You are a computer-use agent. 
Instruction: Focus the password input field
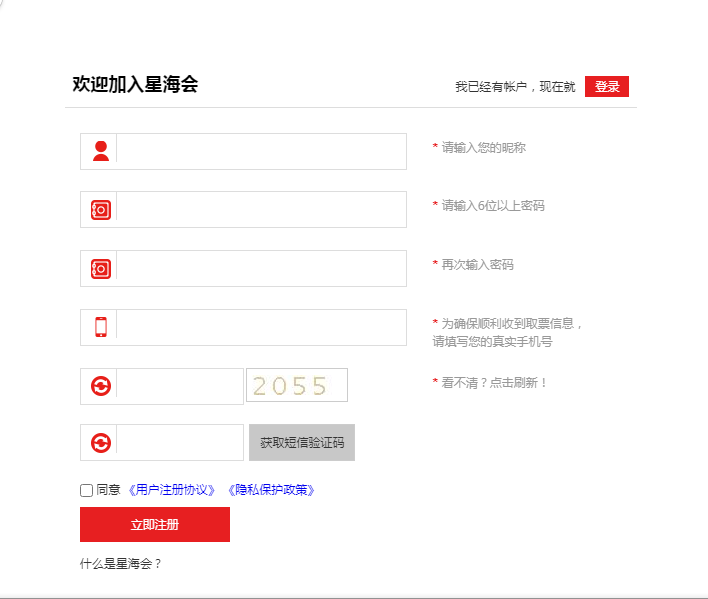click(x=261, y=209)
